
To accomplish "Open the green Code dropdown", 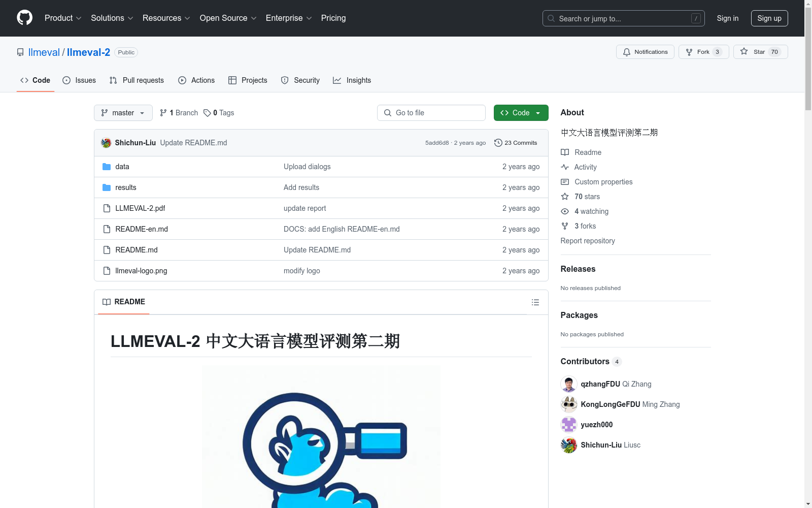I will [521, 113].
